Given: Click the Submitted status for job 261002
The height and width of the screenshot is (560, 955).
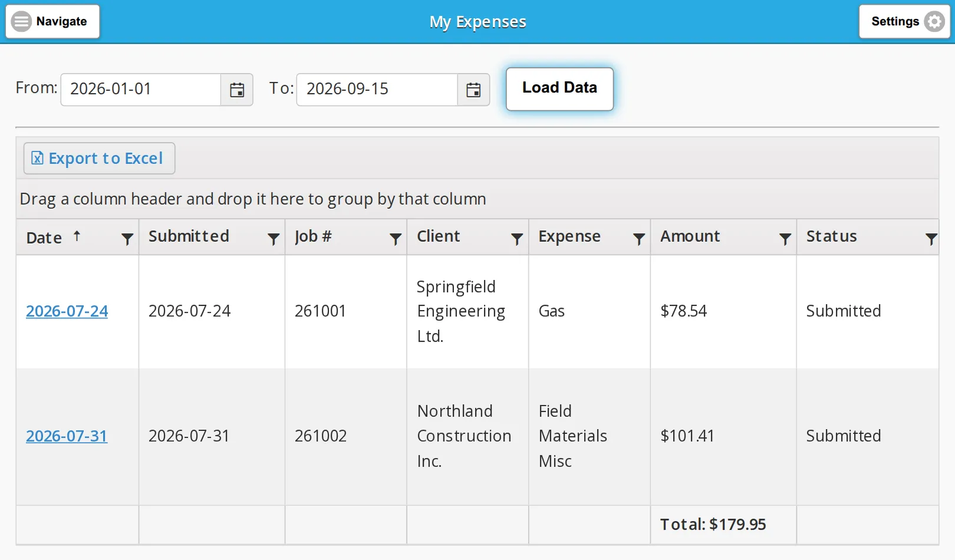Looking at the screenshot, I should click(868, 437).
